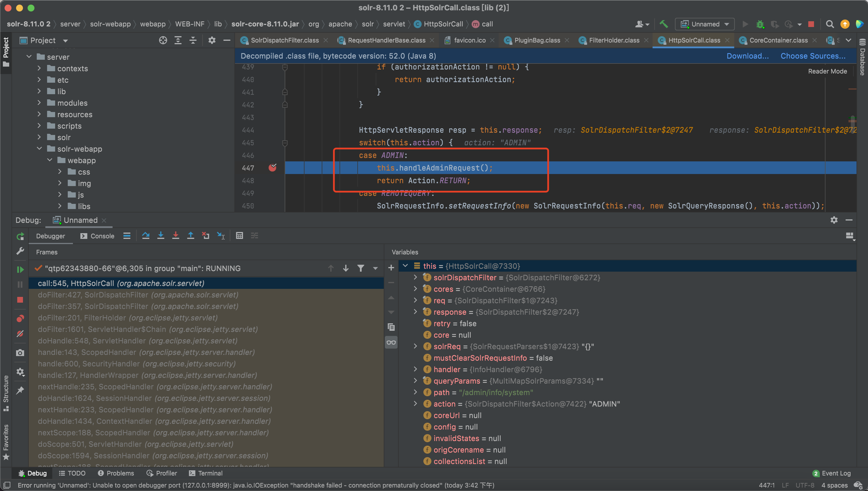
Task: Open Debug panel settings gear
Action: click(834, 220)
